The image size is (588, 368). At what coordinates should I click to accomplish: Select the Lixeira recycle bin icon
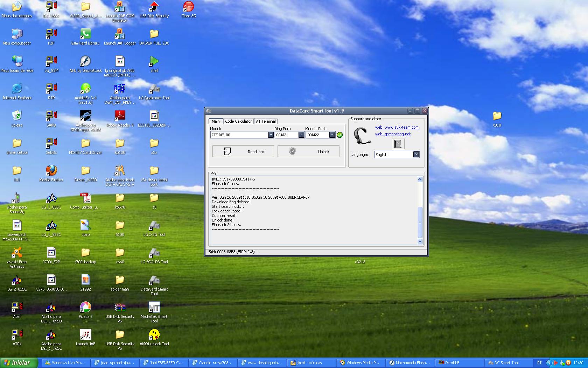pos(17,119)
